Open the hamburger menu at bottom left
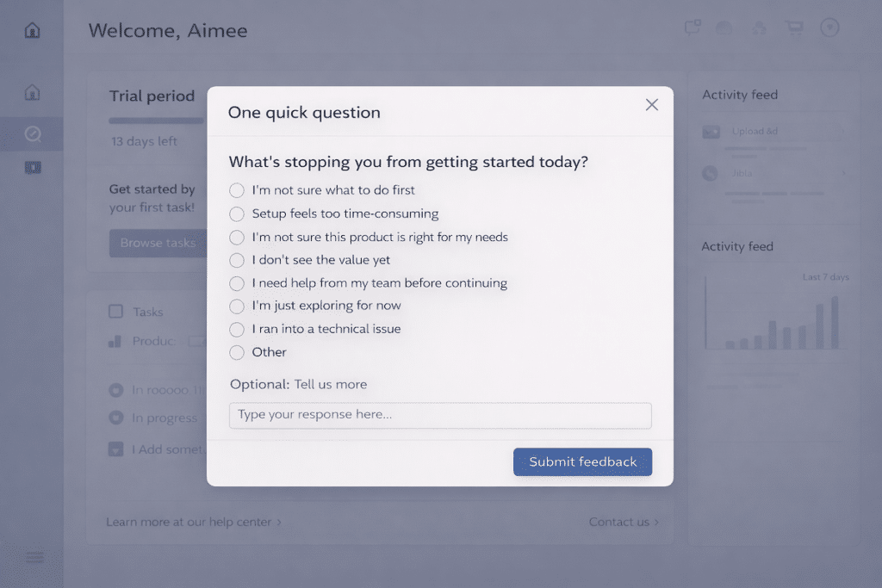 [34, 557]
